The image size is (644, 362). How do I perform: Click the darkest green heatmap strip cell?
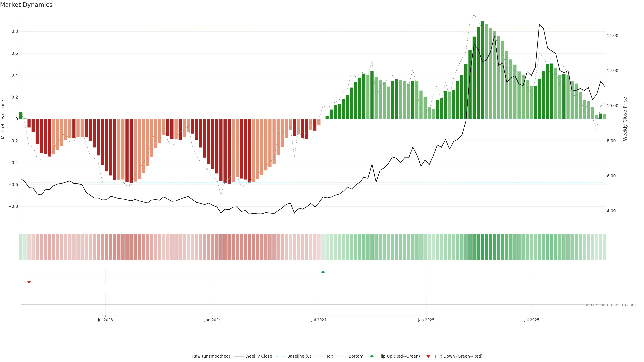[482, 247]
